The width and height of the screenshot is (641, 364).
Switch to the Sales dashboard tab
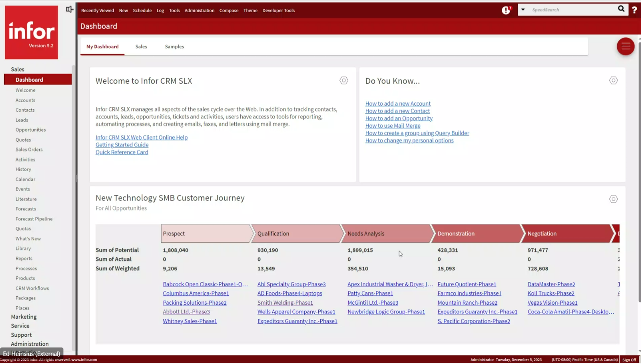141,46
